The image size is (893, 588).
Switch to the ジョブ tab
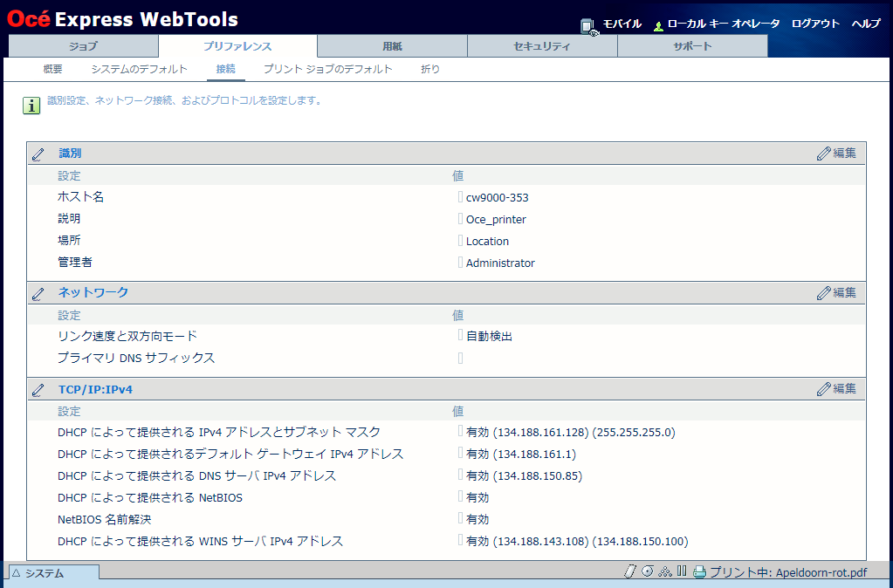[83, 46]
